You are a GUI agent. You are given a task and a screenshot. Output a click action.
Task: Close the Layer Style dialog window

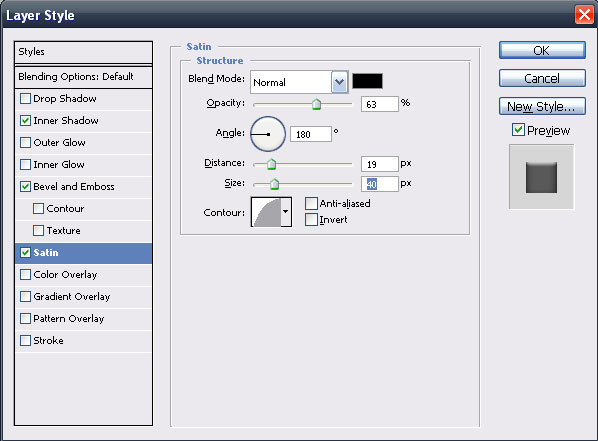click(x=584, y=15)
